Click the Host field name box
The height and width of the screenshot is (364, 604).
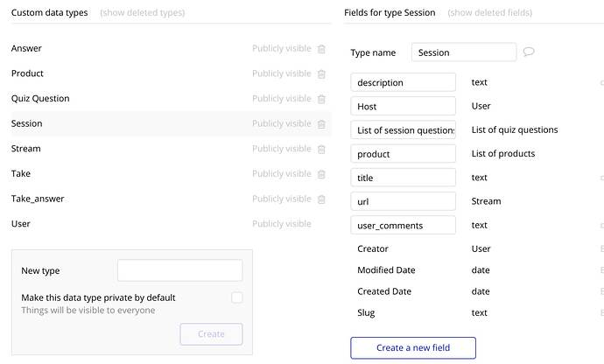(x=403, y=106)
